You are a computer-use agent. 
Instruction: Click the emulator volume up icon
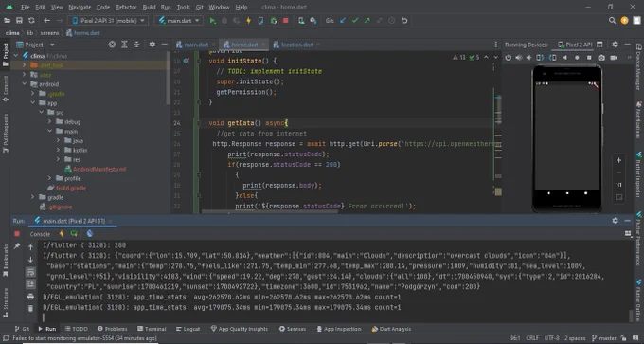tap(519, 58)
